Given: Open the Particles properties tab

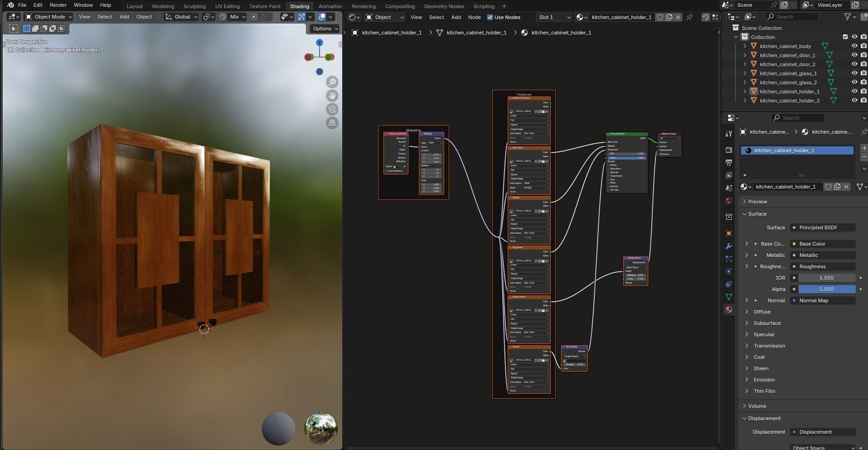Looking at the screenshot, I should pyautogui.click(x=728, y=259).
